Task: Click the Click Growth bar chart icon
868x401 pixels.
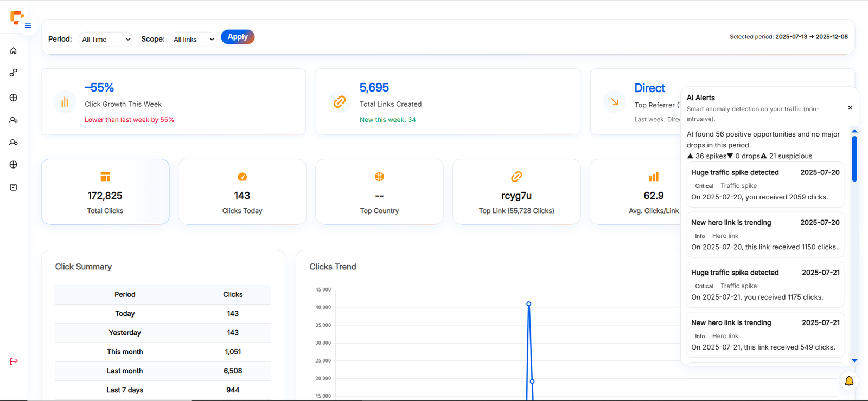Action: pyautogui.click(x=65, y=102)
